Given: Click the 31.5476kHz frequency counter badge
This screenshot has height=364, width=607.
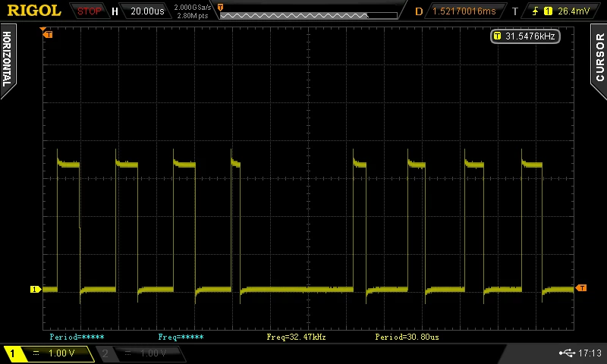Looking at the screenshot, I should (525, 36).
